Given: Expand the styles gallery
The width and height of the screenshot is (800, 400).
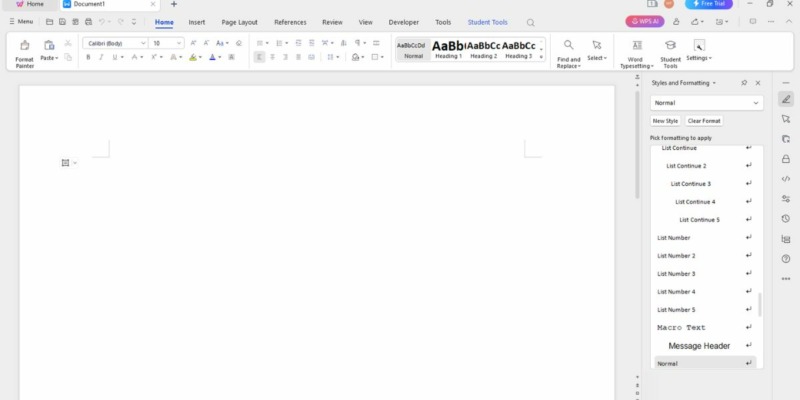Looking at the screenshot, I should [x=541, y=57].
